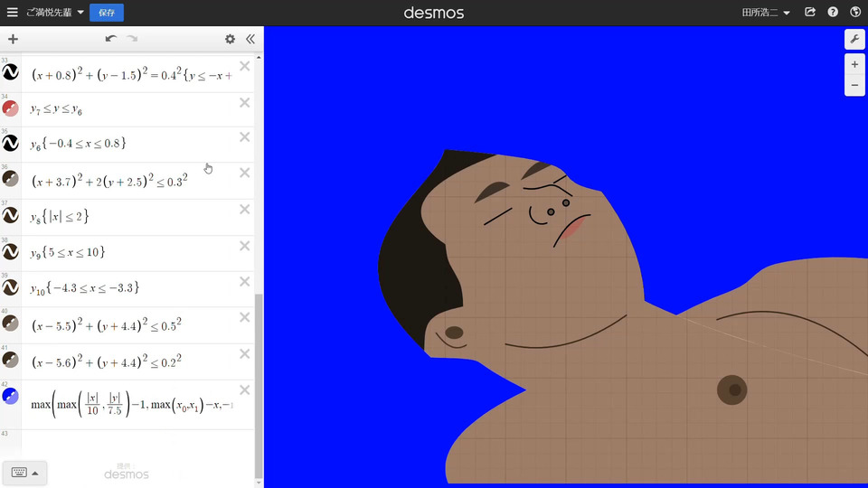Open the expression list settings gear

point(230,39)
